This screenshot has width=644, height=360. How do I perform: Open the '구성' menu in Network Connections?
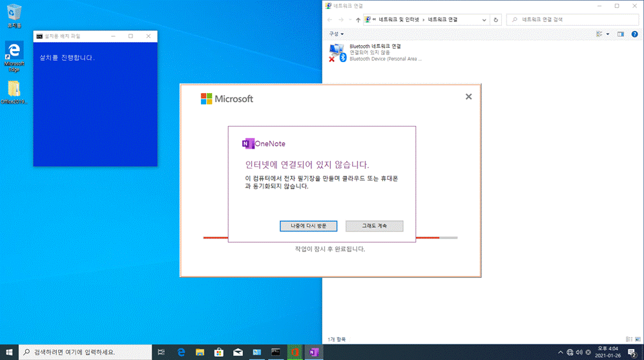pyautogui.click(x=336, y=34)
